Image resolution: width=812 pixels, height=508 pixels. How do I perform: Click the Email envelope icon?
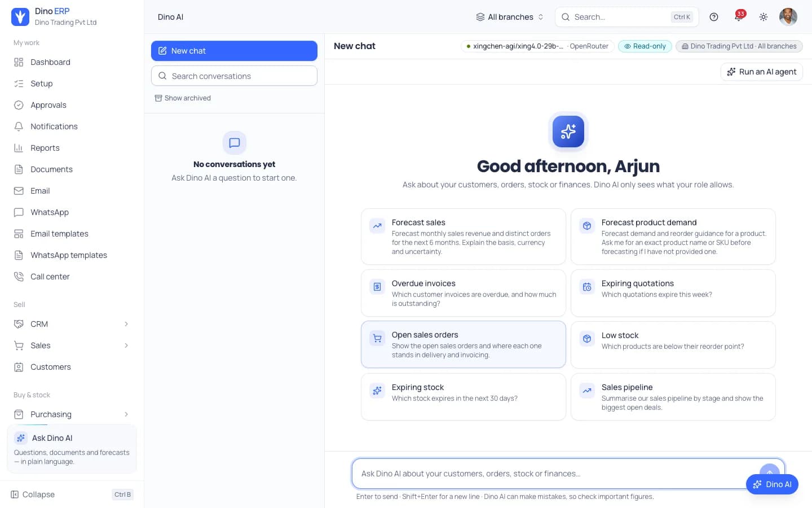point(19,191)
